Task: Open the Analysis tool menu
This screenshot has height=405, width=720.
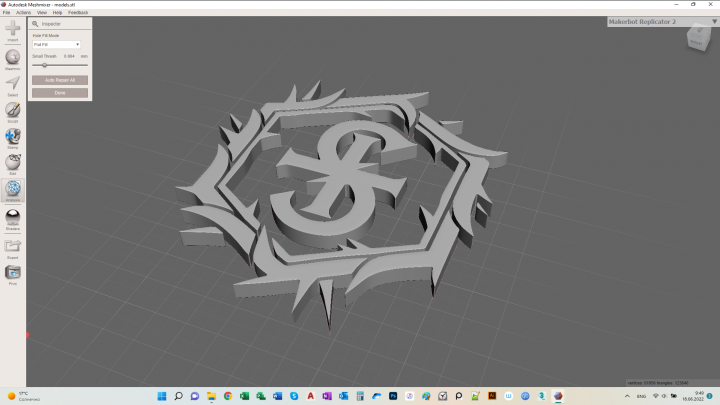Action: pyautogui.click(x=13, y=191)
